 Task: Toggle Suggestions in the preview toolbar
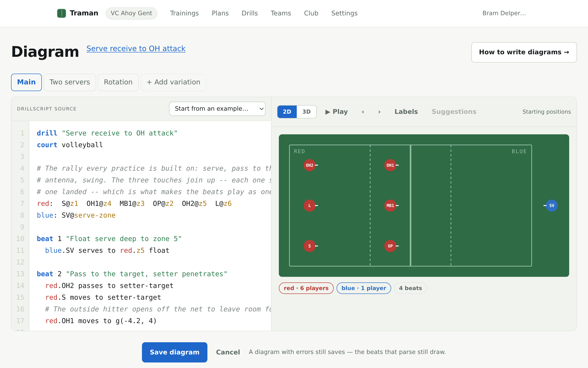(x=454, y=112)
